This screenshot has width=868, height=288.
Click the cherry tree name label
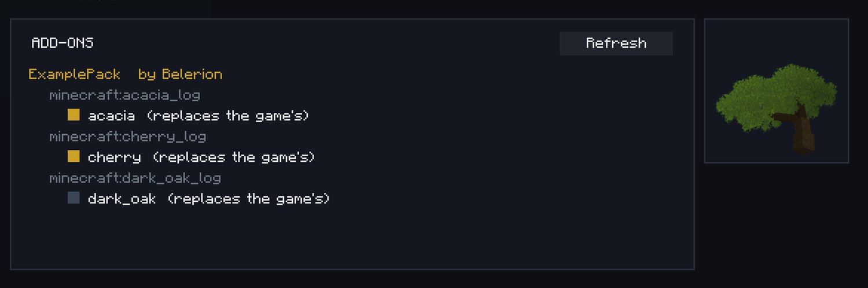pos(115,157)
